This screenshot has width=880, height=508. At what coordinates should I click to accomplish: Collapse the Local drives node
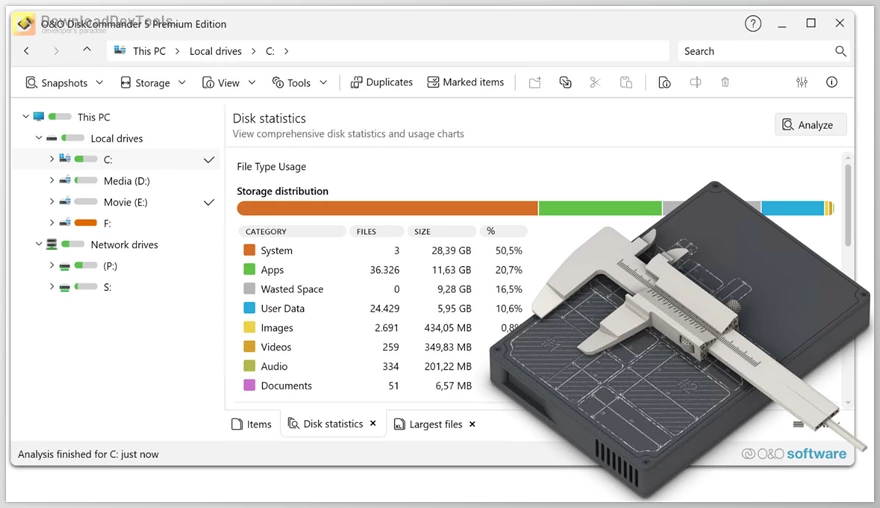click(x=39, y=138)
